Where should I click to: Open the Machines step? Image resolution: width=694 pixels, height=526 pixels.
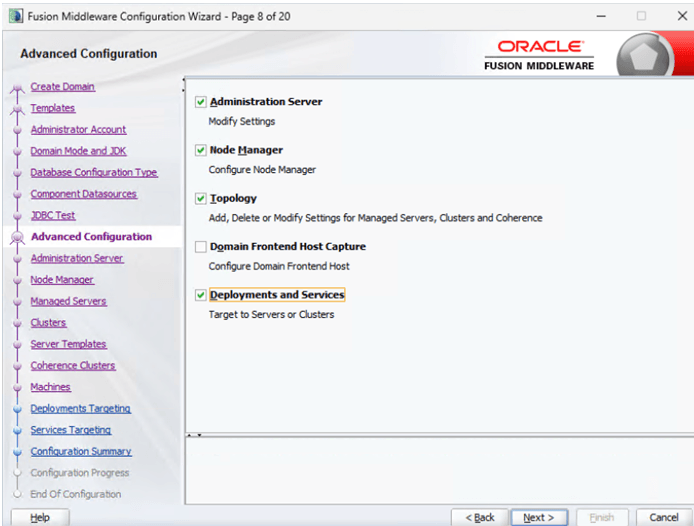point(50,387)
